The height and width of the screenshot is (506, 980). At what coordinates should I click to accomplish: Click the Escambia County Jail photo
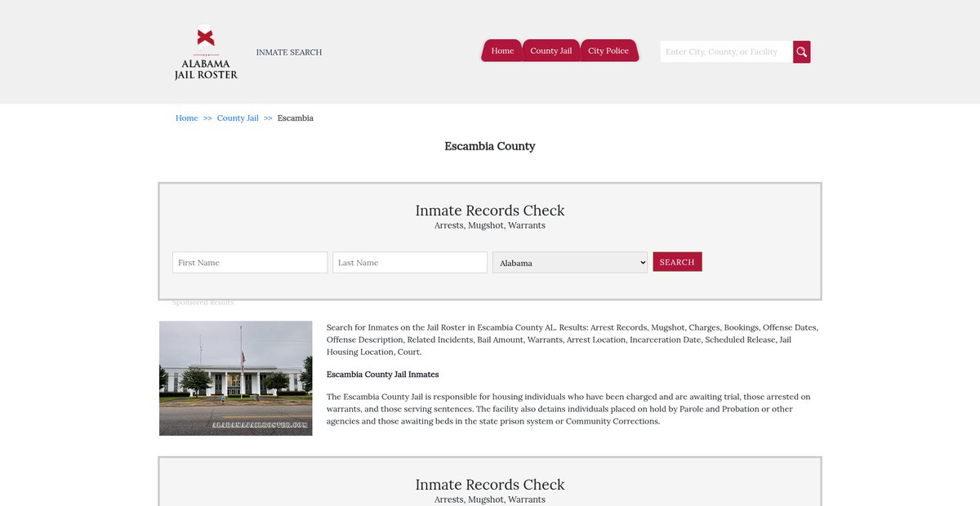coord(236,378)
